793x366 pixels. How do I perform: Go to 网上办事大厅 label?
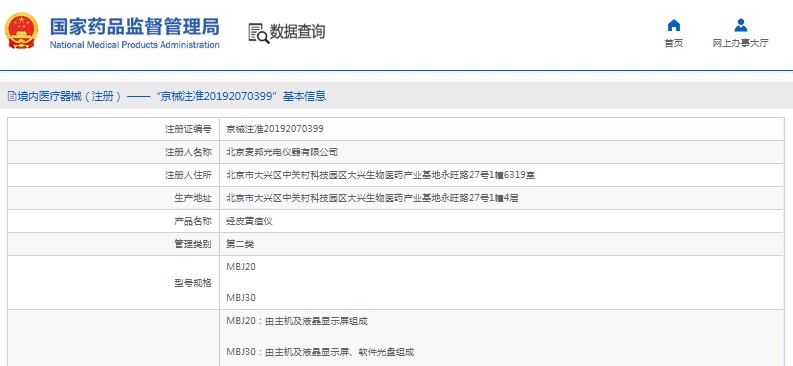[740, 43]
